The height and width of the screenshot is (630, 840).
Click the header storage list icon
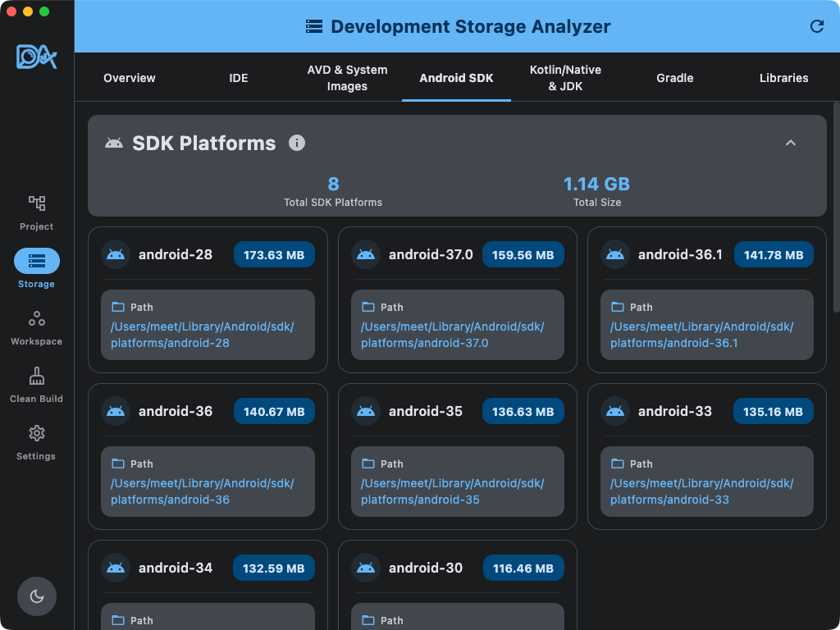(314, 26)
